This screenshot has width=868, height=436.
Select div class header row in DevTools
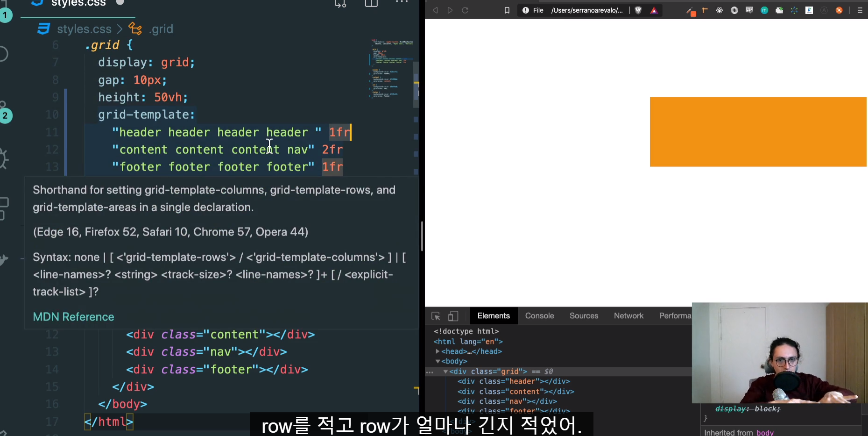tap(514, 381)
